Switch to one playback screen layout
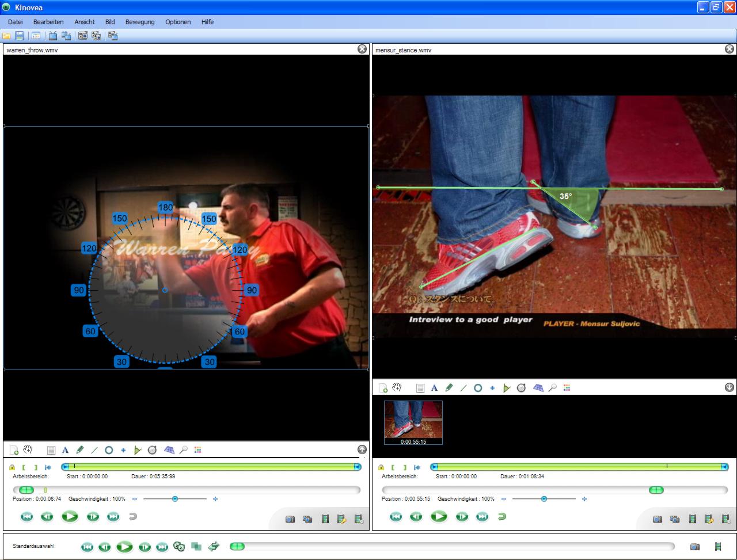 (x=53, y=36)
